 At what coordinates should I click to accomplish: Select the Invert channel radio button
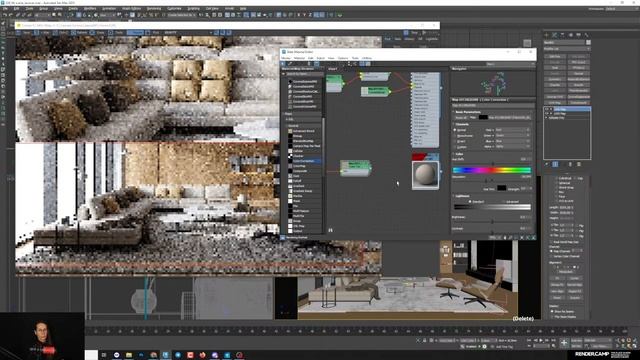pyautogui.click(x=456, y=141)
